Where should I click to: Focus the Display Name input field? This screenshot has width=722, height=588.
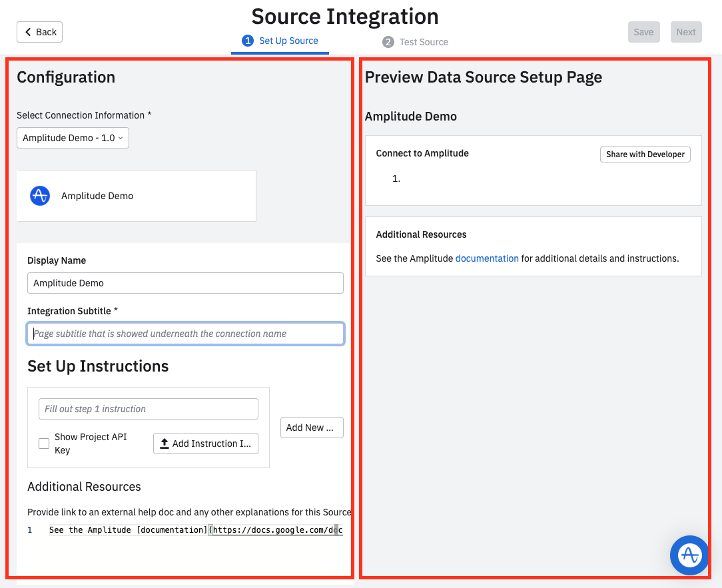[185, 283]
